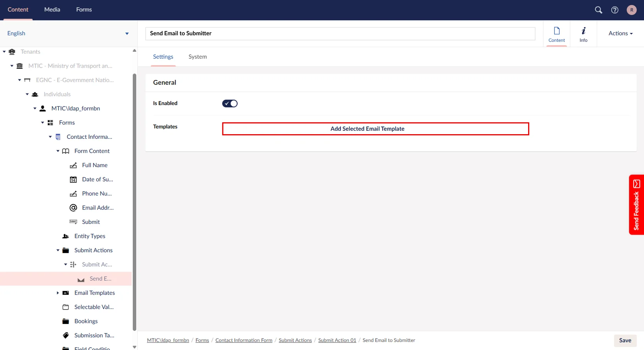Viewport: 644px width, 350px height.
Task: Switch to the System tab
Action: coord(197,57)
